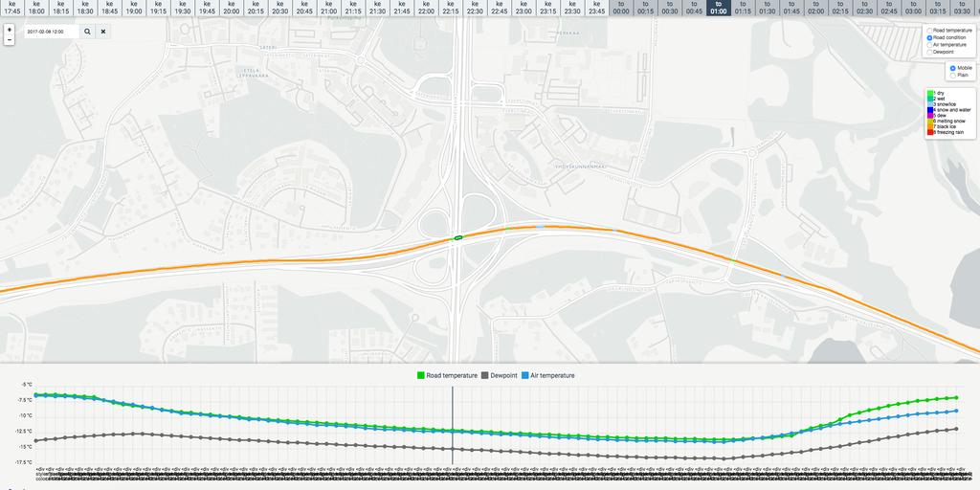Zoom out the map with minus button
The width and height of the screenshot is (980, 490).
[x=9, y=40]
